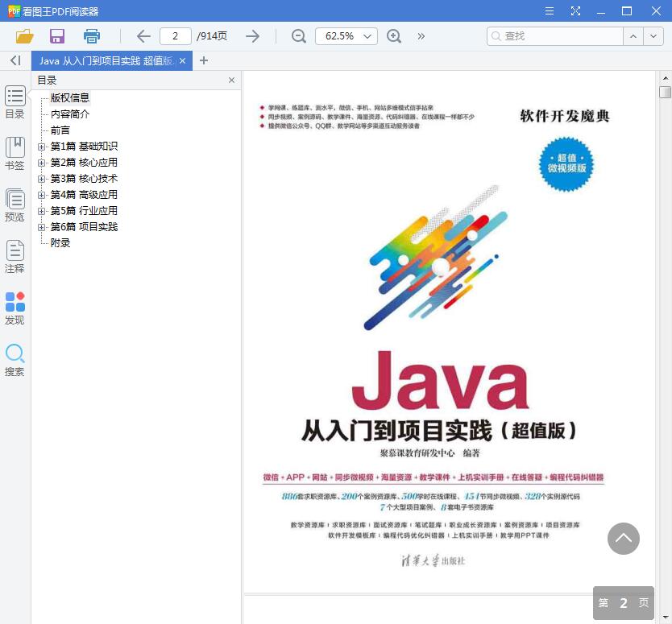Click the vertical scrollbar thumb

(x=665, y=92)
